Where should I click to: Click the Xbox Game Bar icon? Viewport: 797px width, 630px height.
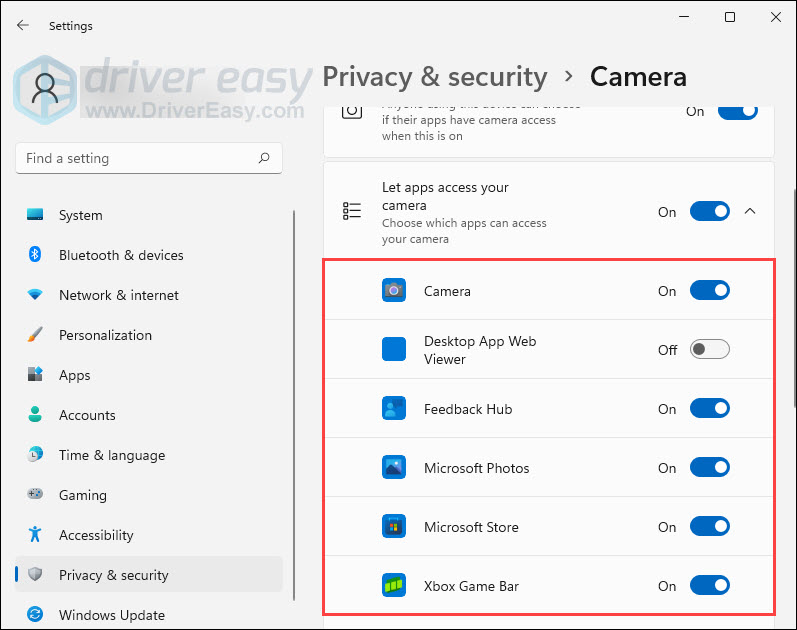coord(394,586)
